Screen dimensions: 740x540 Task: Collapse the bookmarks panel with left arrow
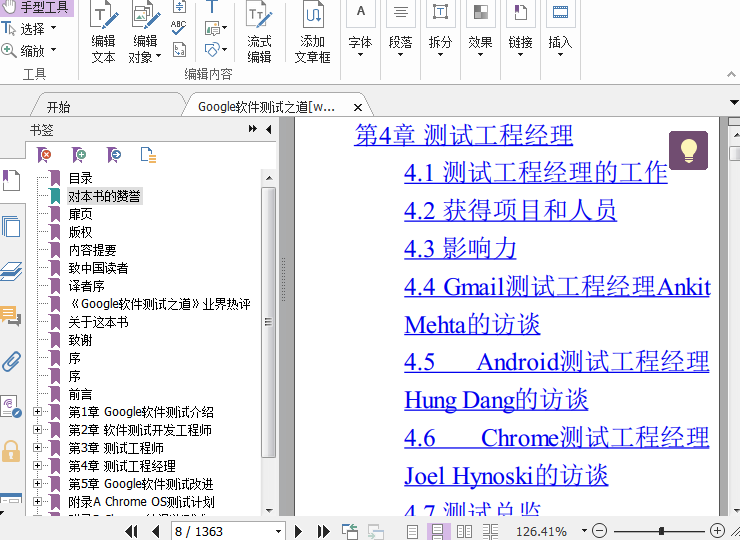point(269,129)
